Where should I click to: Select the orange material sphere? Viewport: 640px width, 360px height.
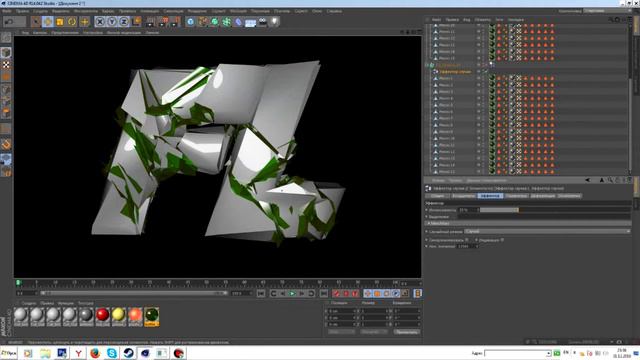click(x=135, y=315)
